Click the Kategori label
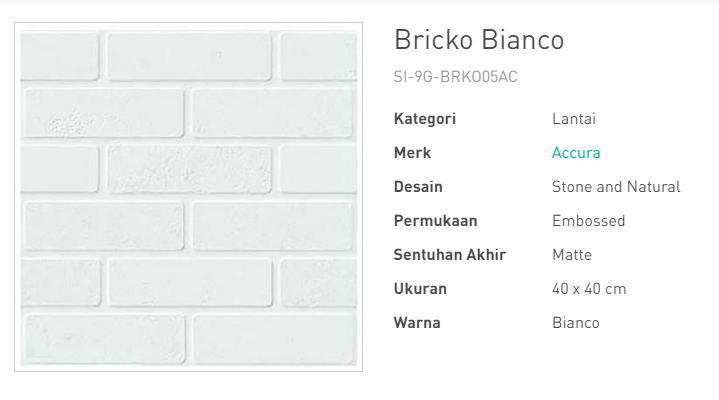Image resolution: width=719 pixels, height=400 pixels. (425, 119)
